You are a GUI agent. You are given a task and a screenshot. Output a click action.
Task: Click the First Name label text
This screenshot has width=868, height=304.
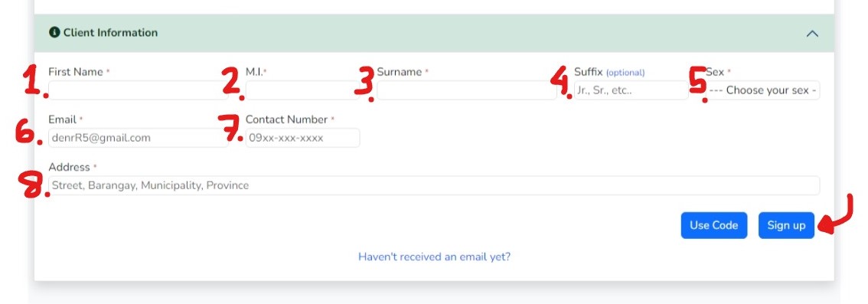point(75,72)
